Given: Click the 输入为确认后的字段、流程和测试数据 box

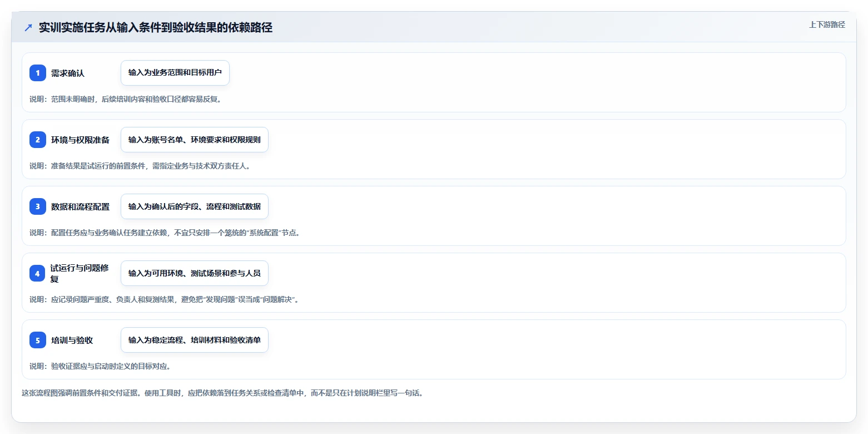Looking at the screenshot, I should [x=195, y=206].
